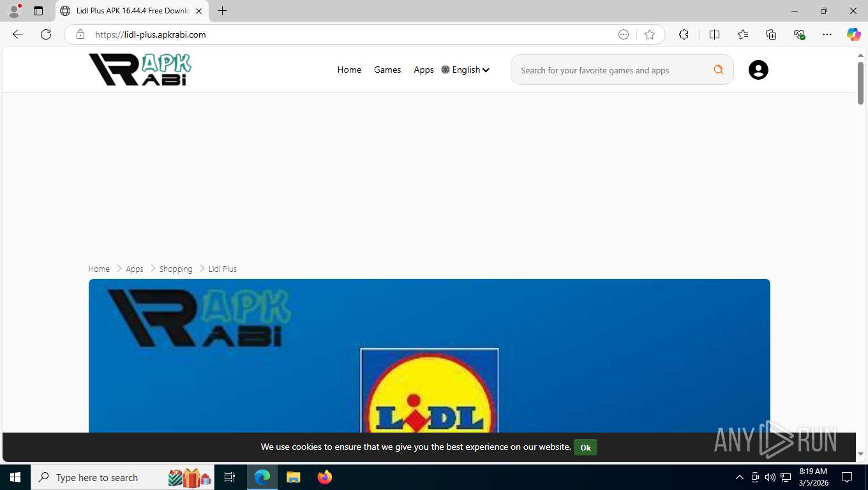868x490 pixels.
Task: Show hidden system tray icons
Action: coord(740,477)
